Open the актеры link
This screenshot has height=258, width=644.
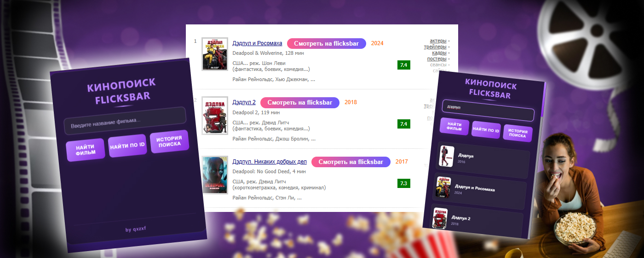[x=438, y=41]
